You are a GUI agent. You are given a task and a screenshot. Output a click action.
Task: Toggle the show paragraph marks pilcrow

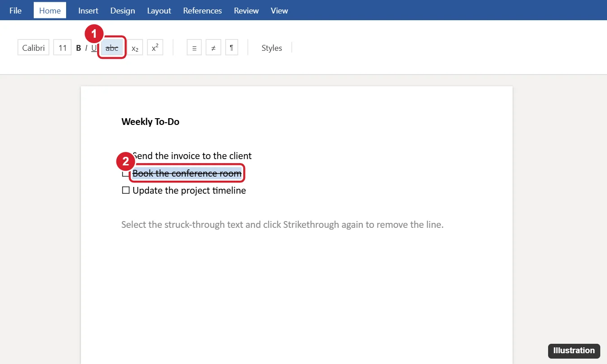click(x=232, y=48)
